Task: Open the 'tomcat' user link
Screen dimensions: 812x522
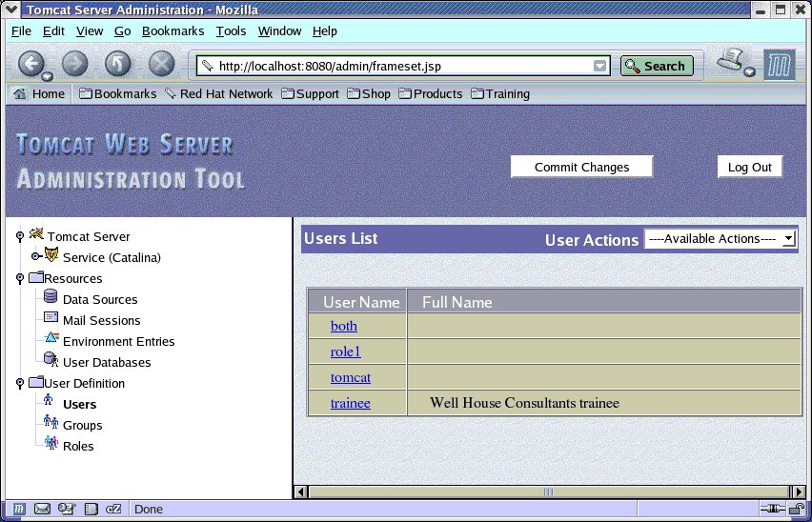Action: tap(351, 377)
